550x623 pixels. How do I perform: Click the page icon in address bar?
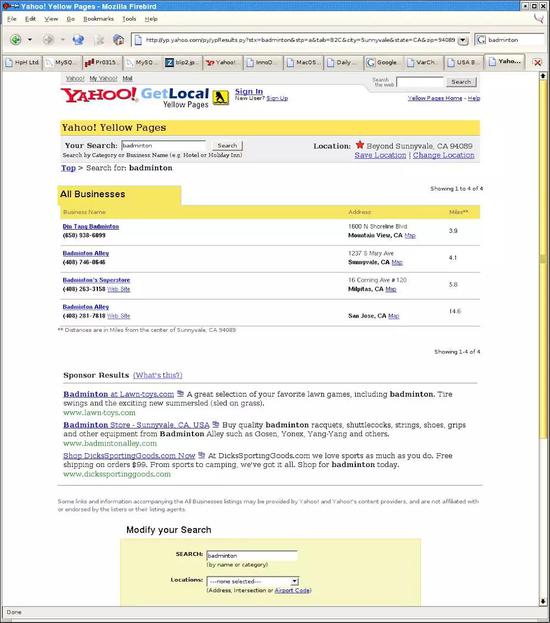[x=138, y=40]
